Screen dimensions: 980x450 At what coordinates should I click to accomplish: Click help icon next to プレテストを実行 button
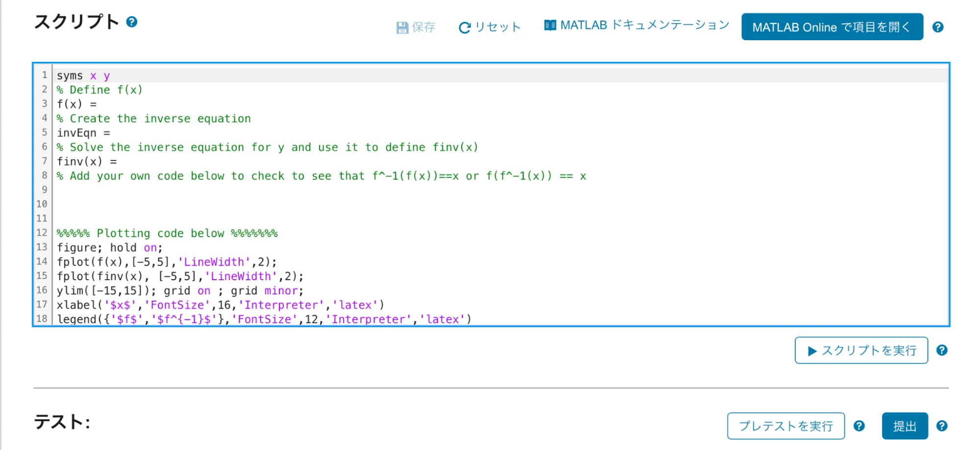point(859,426)
